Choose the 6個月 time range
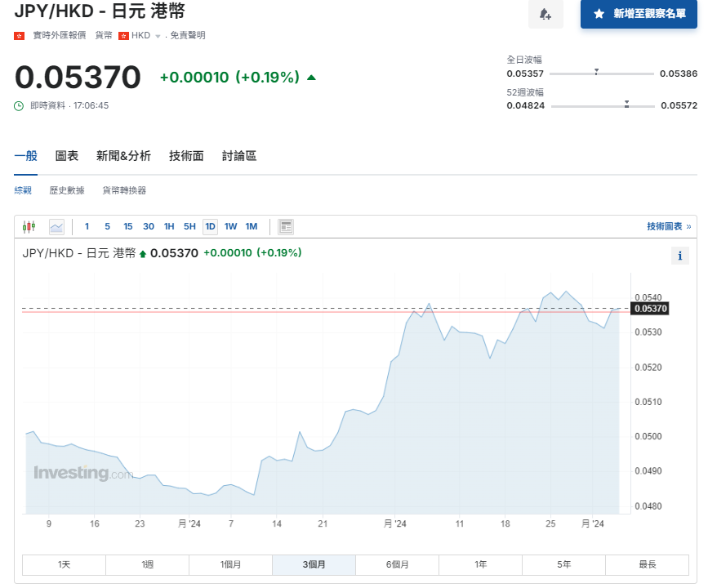The image size is (708, 588). pos(397,564)
